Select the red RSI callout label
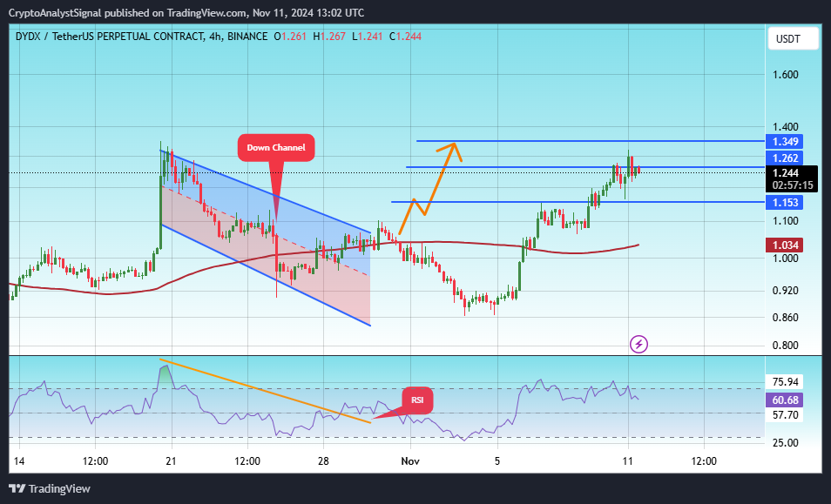This screenshot has width=831, height=504. point(417,400)
